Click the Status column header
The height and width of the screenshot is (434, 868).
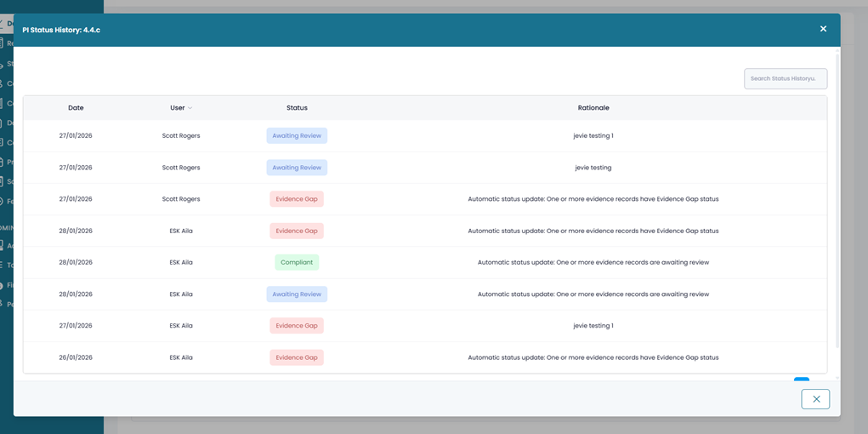[x=297, y=108]
